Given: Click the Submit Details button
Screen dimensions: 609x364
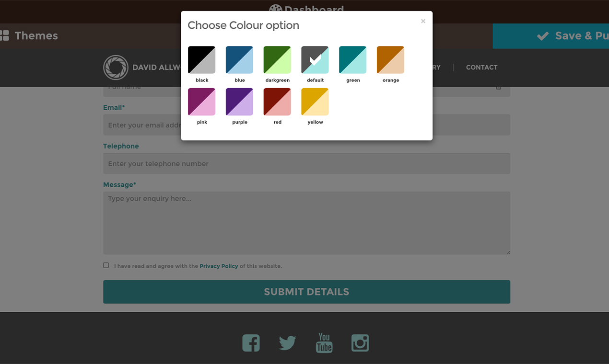Looking at the screenshot, I should click(306, 292).
